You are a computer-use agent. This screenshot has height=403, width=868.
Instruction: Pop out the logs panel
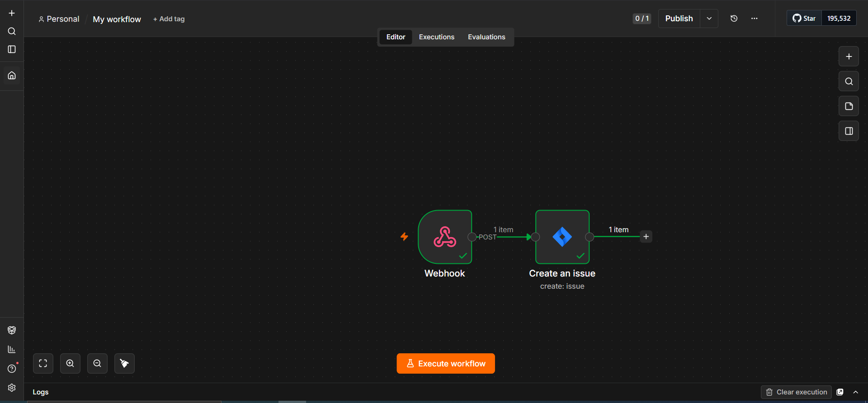(840, 392)
